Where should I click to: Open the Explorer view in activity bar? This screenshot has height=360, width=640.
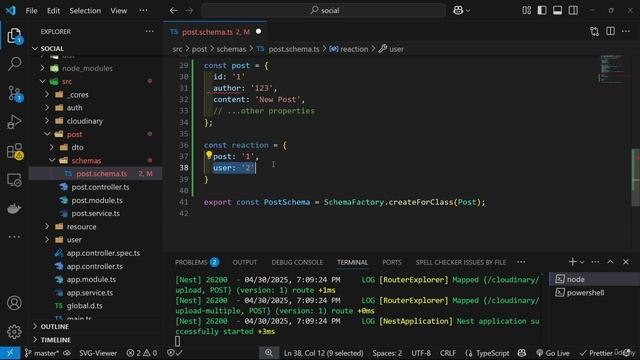tap(14, 36)
